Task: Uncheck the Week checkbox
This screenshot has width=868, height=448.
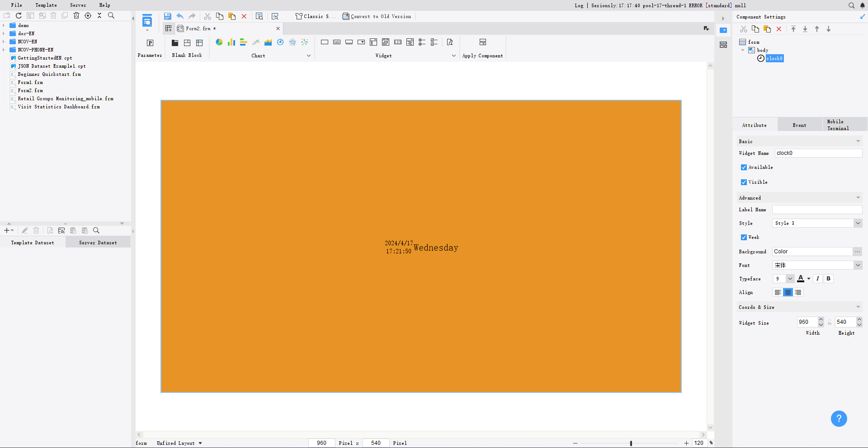Action: pos(744,237)
